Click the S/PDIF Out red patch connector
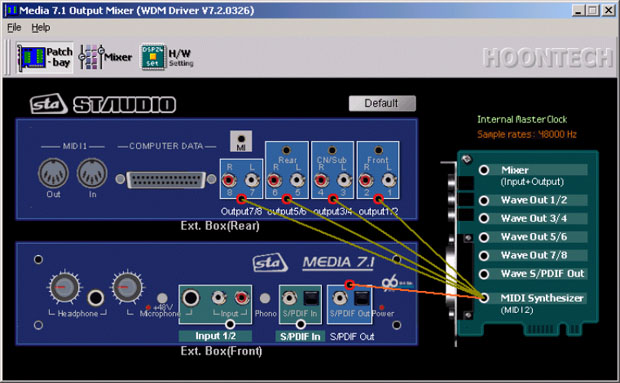 pos(350,285)
